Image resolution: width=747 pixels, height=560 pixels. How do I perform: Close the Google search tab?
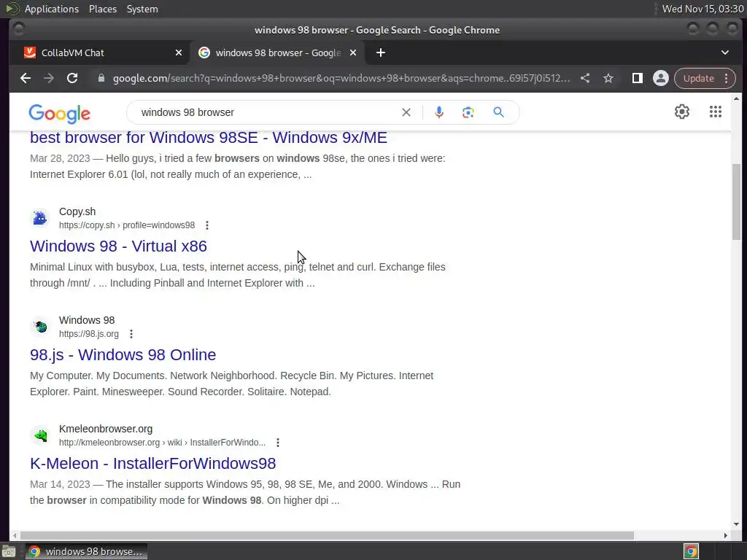tap(353, 52)
